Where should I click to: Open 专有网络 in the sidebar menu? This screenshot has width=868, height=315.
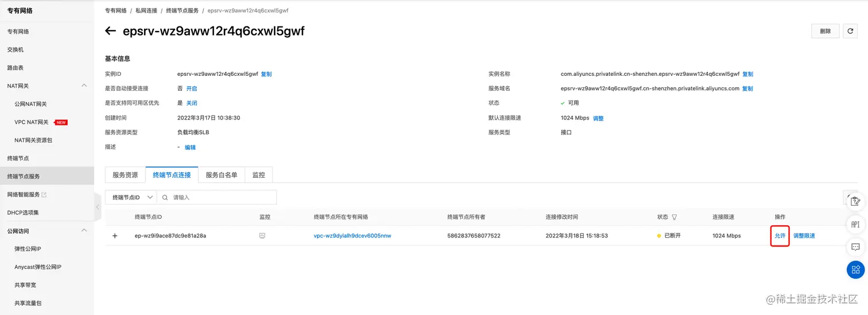pyautogui.click(x=18, y=32)
